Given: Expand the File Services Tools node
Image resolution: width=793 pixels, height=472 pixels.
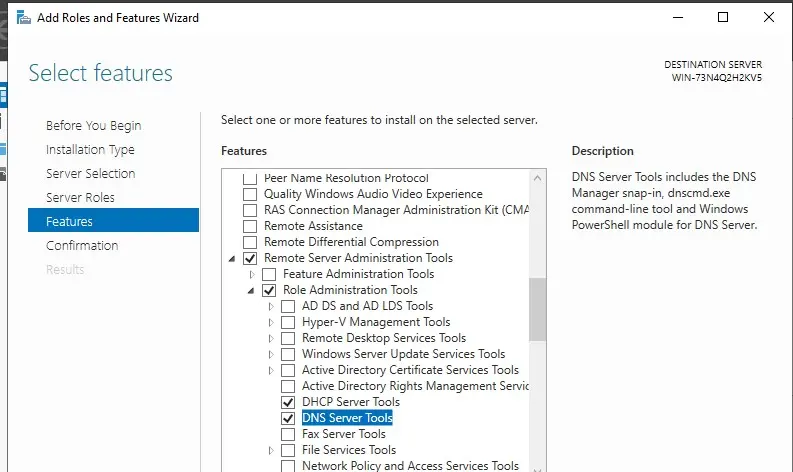Looking at the screenshot, I should click(x=271, y=450).
